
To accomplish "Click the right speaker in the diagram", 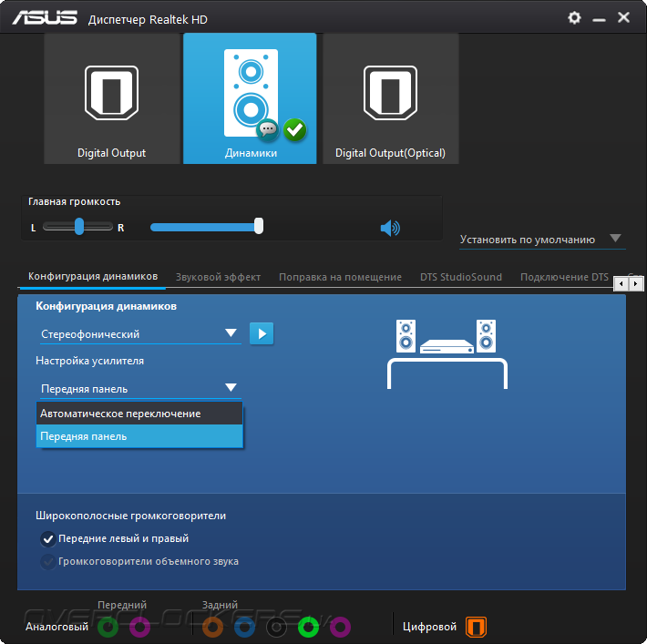I will point(486,336).
